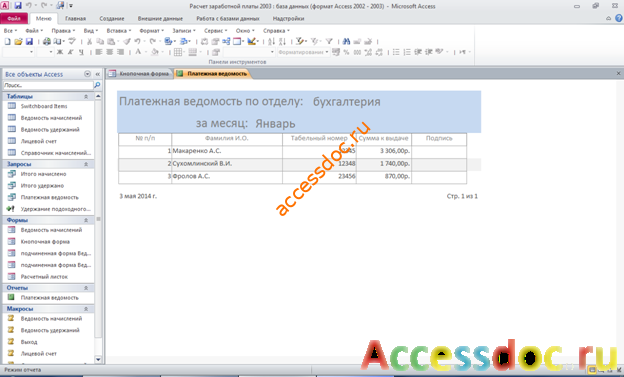Click the bulleted list icon

coord(396,52)
